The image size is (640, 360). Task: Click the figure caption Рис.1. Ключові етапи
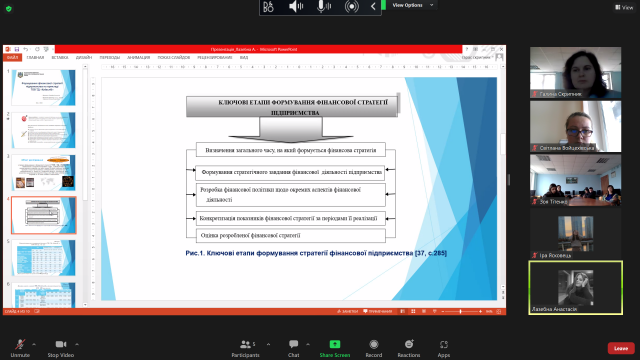point(316,253)
